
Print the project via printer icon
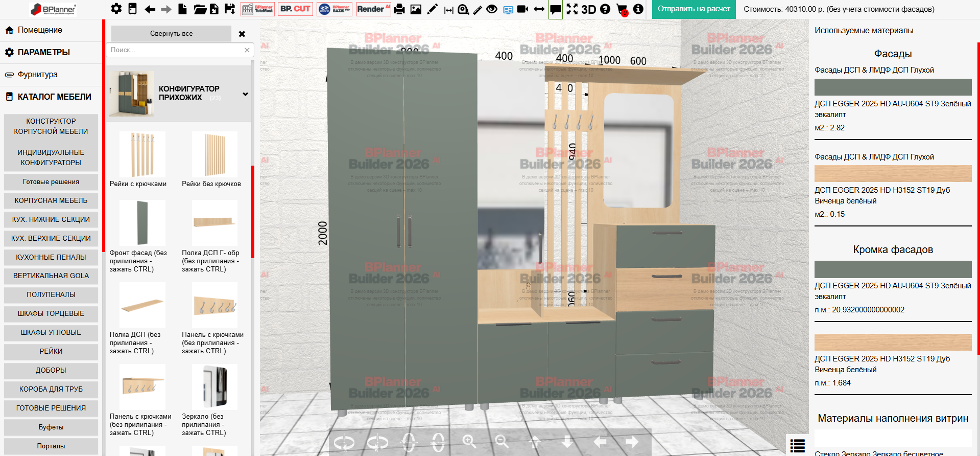pyautogui.click(x=399, y=9)
